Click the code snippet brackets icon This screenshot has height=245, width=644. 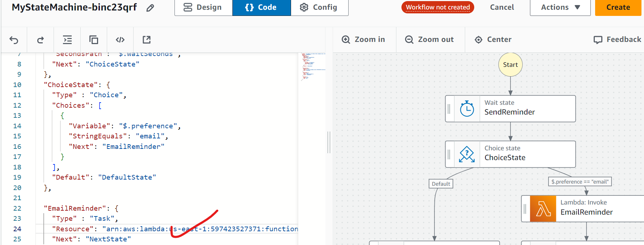pyautogui.click(x=120, y=40)
